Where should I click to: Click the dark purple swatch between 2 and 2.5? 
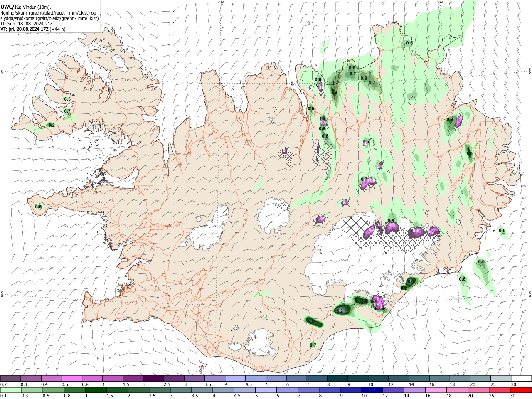pyautogui.click(x=153, y=379)
